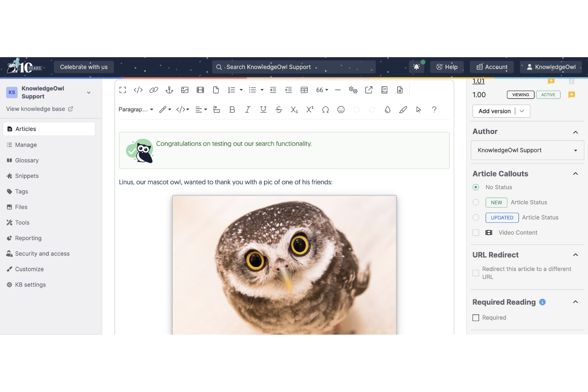
Task: Select the Insert image icon in the editor toolbar
Action: click(185, 90)
